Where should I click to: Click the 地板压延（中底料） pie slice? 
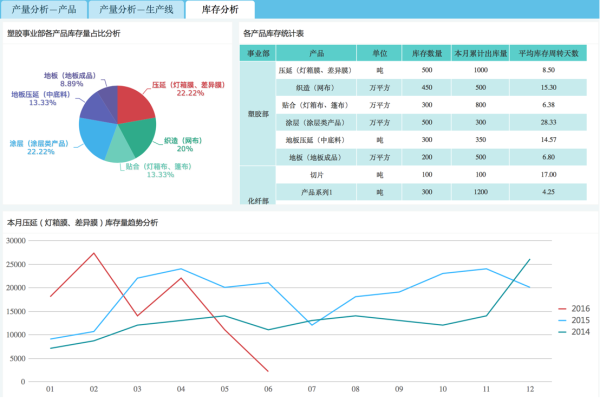96,109
